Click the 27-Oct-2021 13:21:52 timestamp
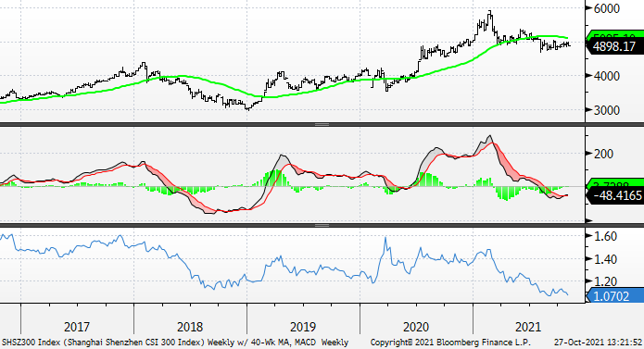 [598, 343]
